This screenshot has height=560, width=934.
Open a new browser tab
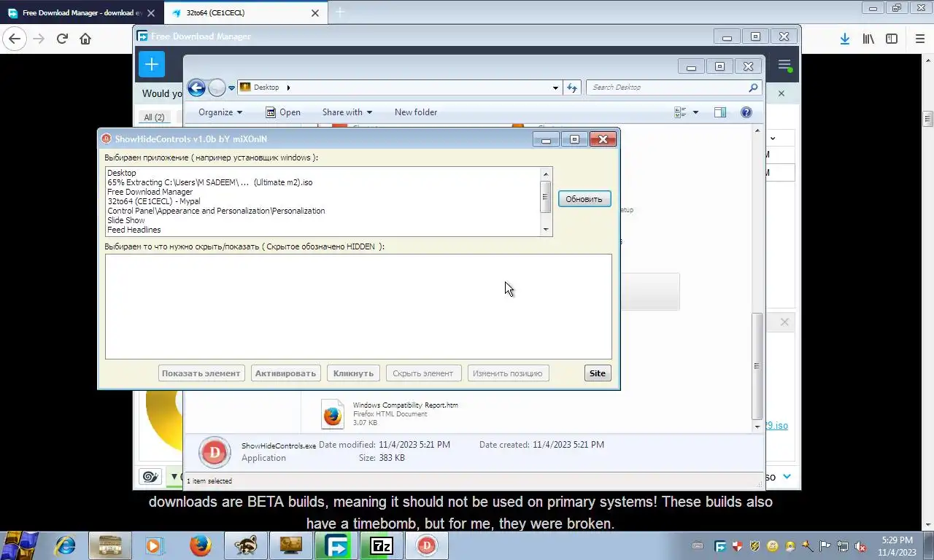point(339,12)
